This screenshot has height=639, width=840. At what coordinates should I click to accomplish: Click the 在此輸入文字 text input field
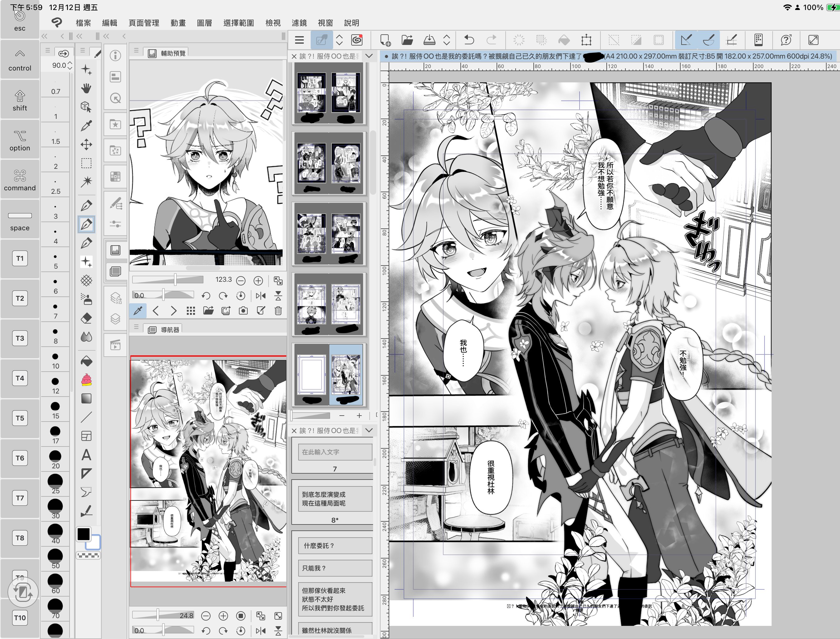[335, 452]
